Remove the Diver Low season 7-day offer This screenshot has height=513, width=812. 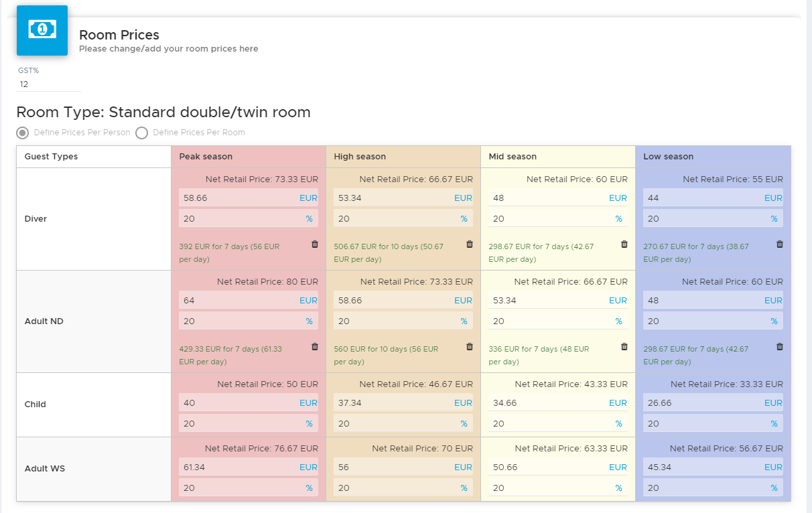[x=780, y=244]
